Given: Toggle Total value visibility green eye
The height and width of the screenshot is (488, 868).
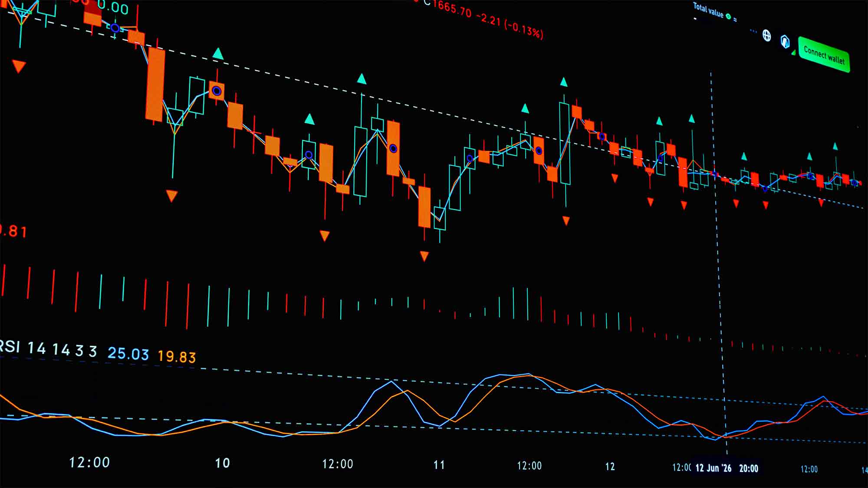Looking at the screenshot, I should 729,17.
